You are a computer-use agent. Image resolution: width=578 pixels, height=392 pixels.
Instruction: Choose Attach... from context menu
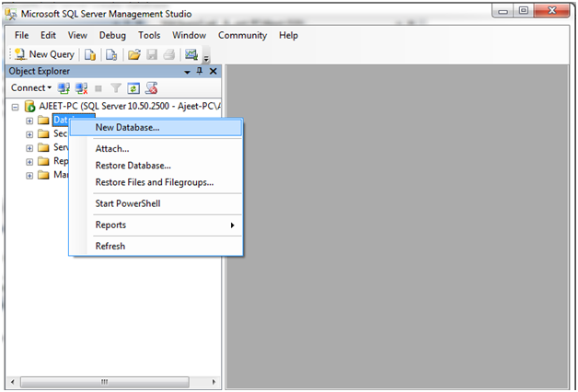coord(156,149)
